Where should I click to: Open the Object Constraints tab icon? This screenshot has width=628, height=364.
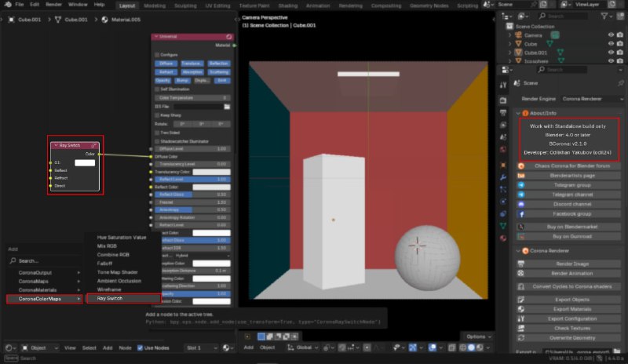coord(503,214)
